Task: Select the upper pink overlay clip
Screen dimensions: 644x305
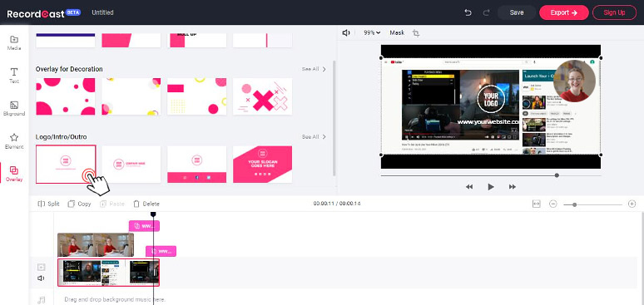Action: click(x=144, y=226)
